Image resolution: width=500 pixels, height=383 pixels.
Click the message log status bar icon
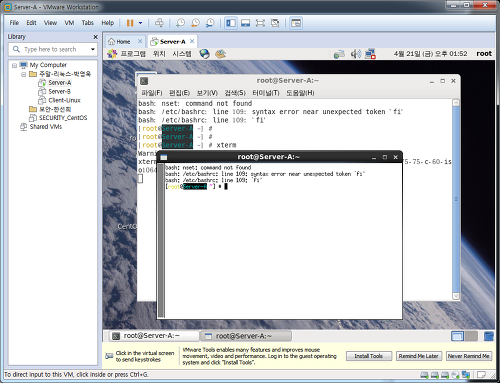click(x=481, y=375)
